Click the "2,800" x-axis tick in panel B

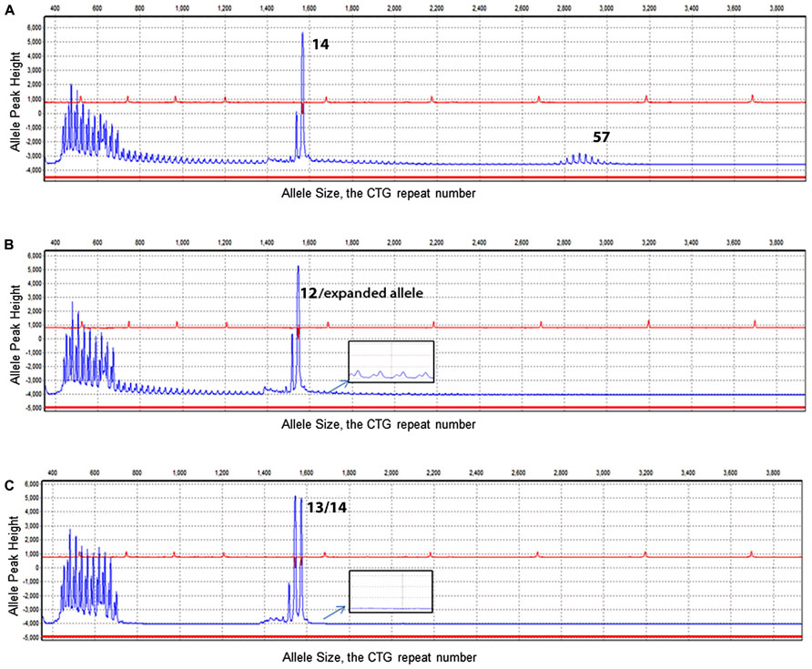564,242
